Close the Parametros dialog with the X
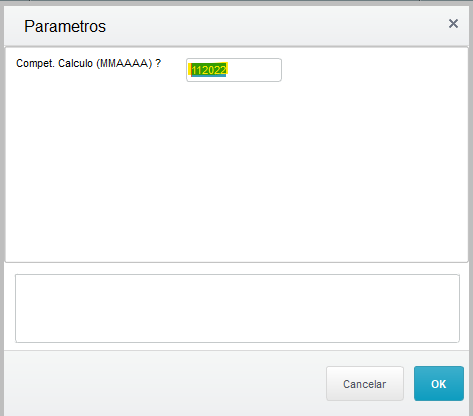 pyautogui.click(x=453, y=24)
